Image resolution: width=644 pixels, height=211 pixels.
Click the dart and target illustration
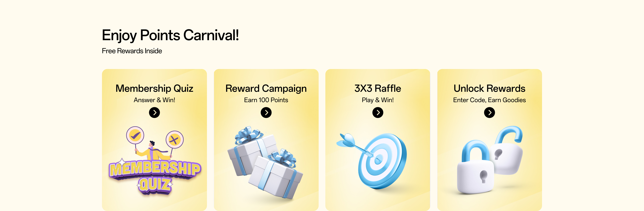pos(372,161)
